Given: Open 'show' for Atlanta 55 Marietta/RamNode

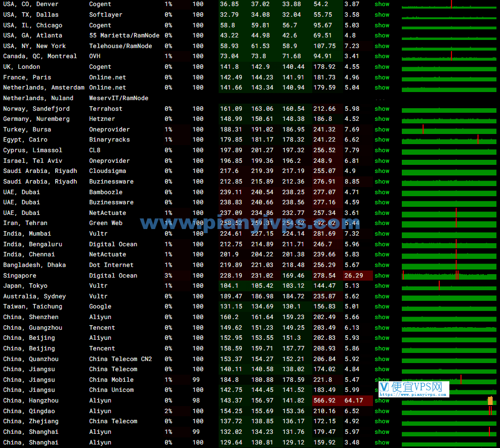Looking at the screenshot, I should point(382,35).
